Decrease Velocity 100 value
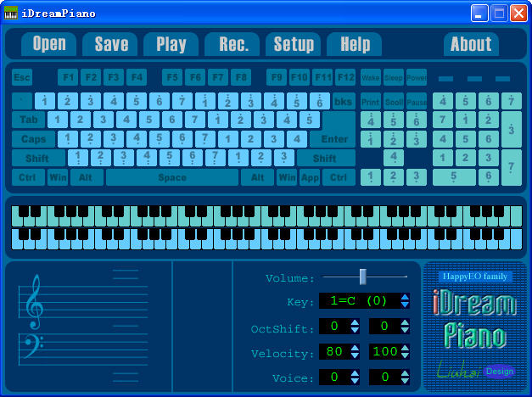 click(405, 355)
